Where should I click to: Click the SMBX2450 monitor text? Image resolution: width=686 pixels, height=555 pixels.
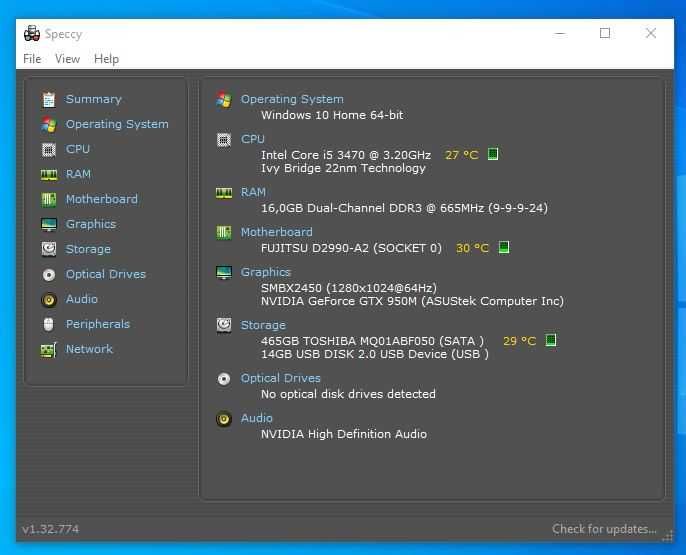click(349, 288)
